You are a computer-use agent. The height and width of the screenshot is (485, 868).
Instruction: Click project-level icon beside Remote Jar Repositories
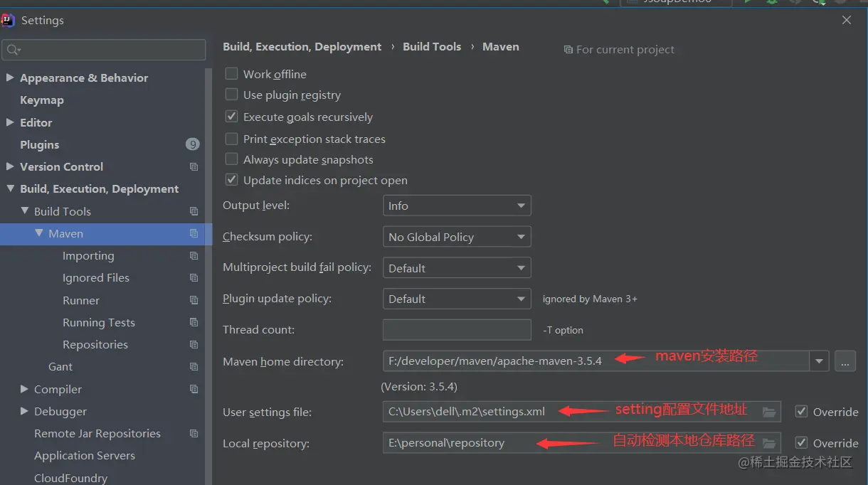[194, 433]
